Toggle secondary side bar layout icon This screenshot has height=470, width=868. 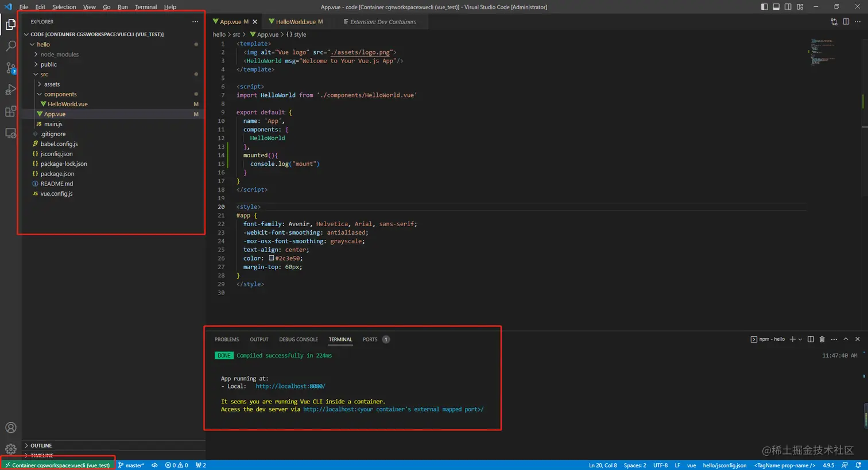[x=788, y=7]
